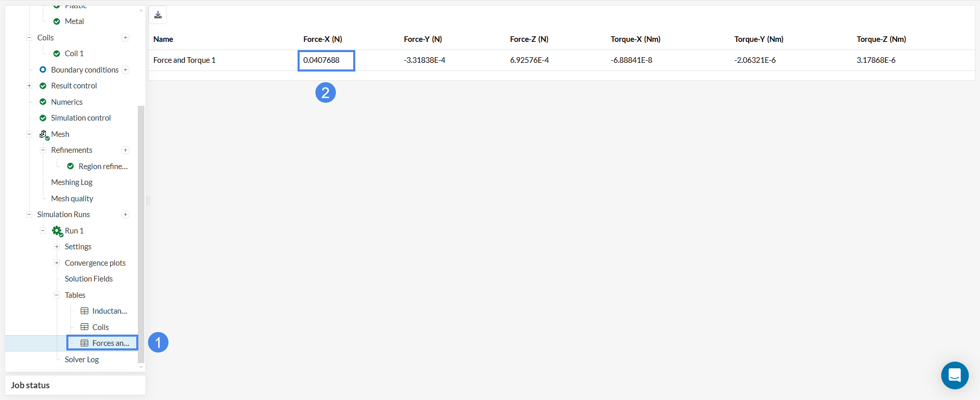980x400 pixels.
Task: Expand the Settings node under Run 1
Action: click(57, 247)
